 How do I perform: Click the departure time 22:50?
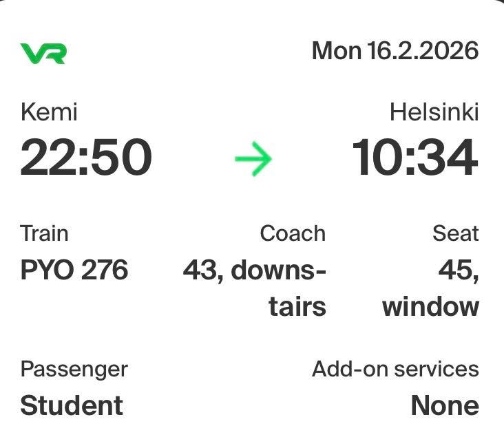pos(85,158)
